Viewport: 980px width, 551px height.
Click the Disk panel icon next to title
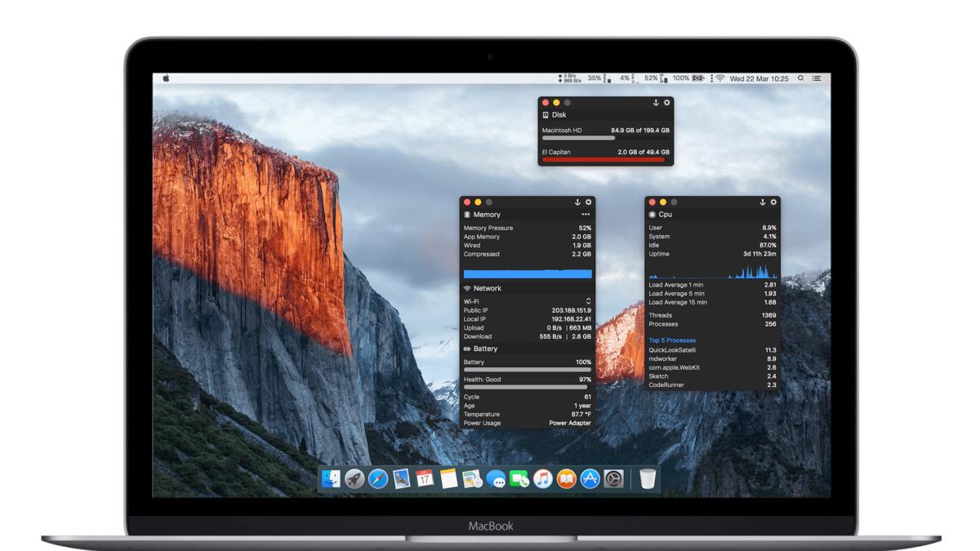coord(546,115)
